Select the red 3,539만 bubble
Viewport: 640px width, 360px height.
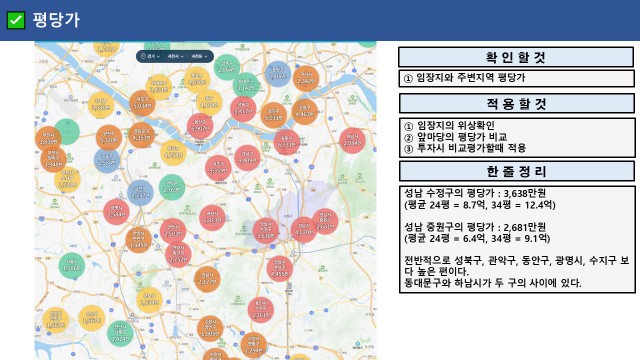click(218, 168)
